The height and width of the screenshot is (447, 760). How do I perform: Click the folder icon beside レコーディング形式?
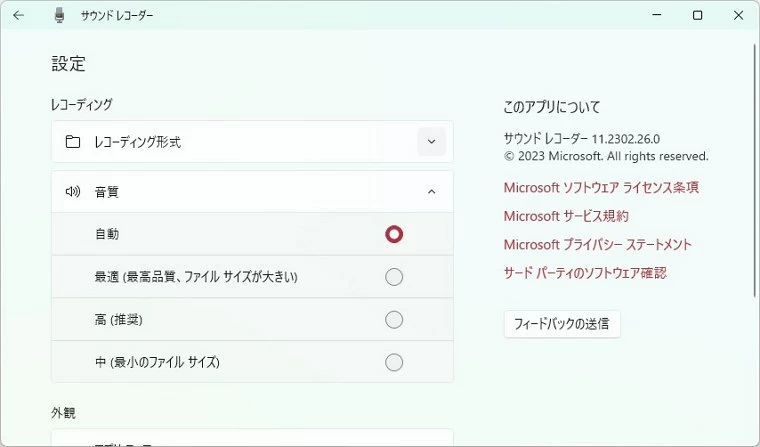(73, 142)
